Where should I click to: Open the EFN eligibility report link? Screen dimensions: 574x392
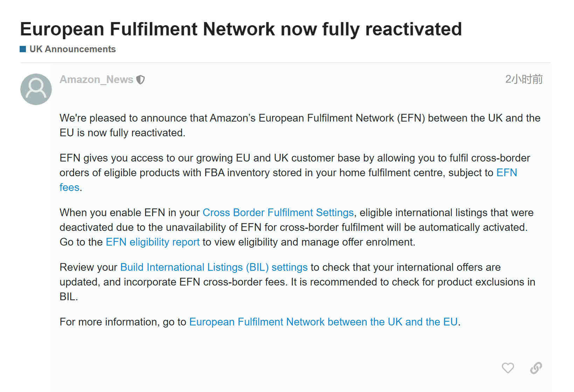(153, 242)
